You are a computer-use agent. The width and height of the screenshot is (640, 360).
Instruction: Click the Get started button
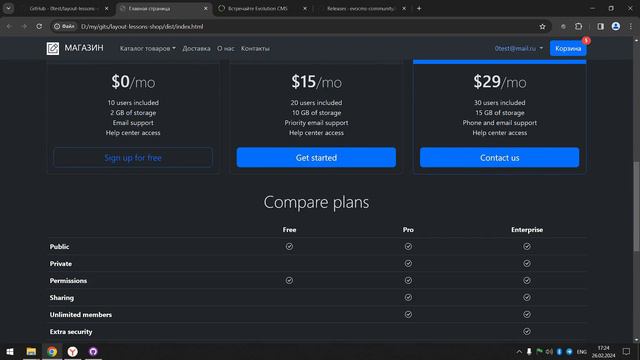(316, 158)
